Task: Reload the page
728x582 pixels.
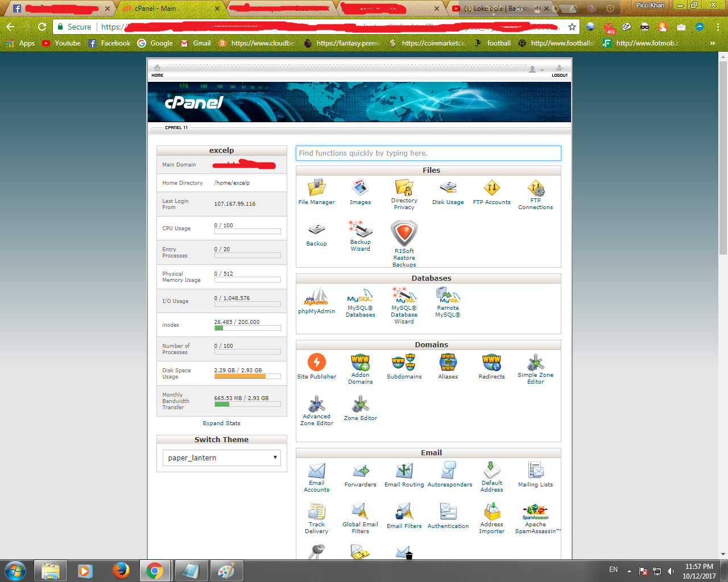Action: 42,27
